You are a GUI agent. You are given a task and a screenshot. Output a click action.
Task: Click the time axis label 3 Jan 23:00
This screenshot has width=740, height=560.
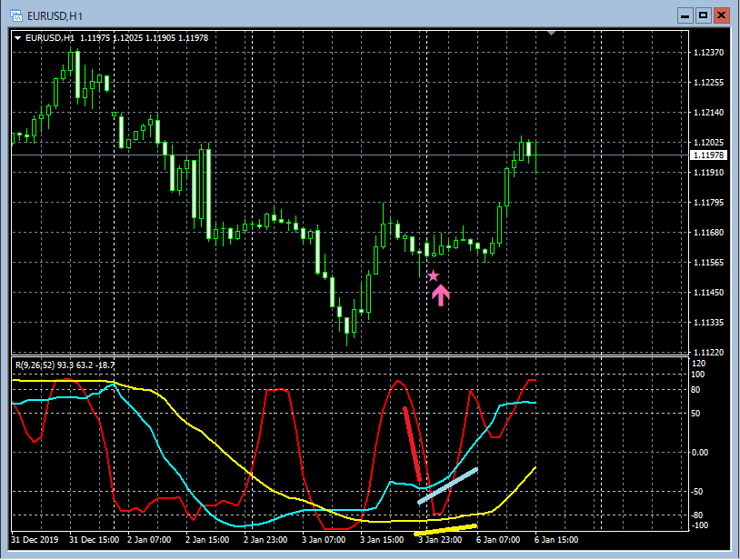point(440,540)
